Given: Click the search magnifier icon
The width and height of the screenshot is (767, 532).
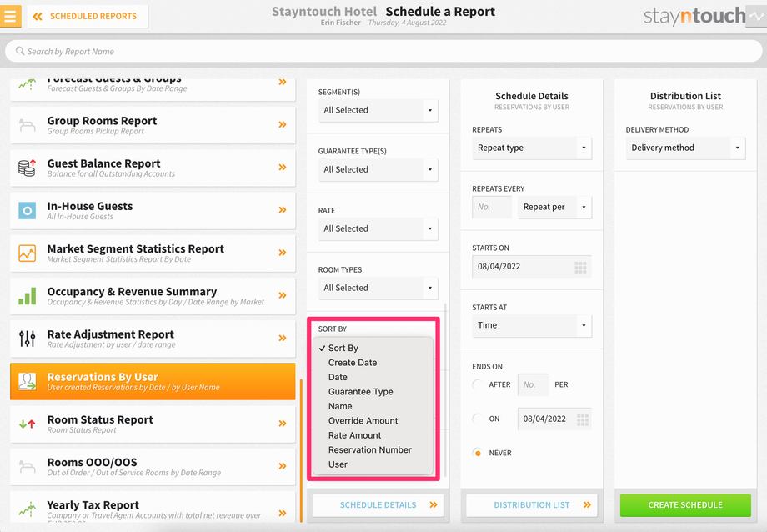Looking at the screenshot, I should 20,51.
